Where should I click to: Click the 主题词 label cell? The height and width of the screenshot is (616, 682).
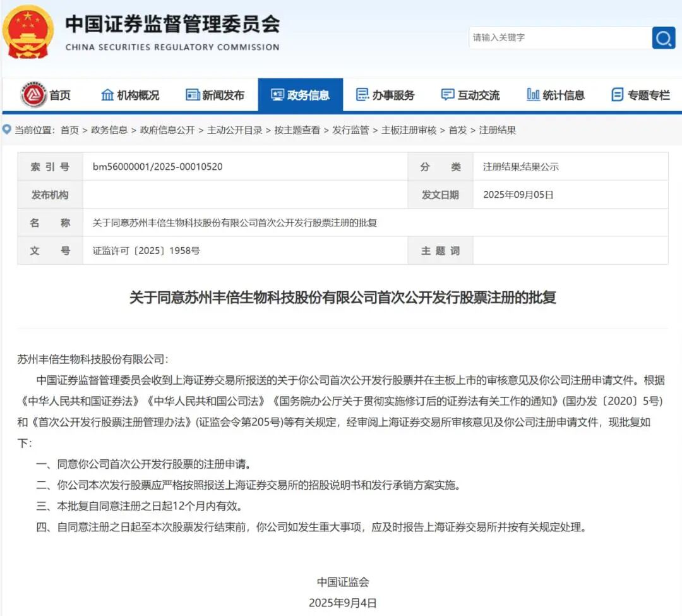[x=440, y=251]
